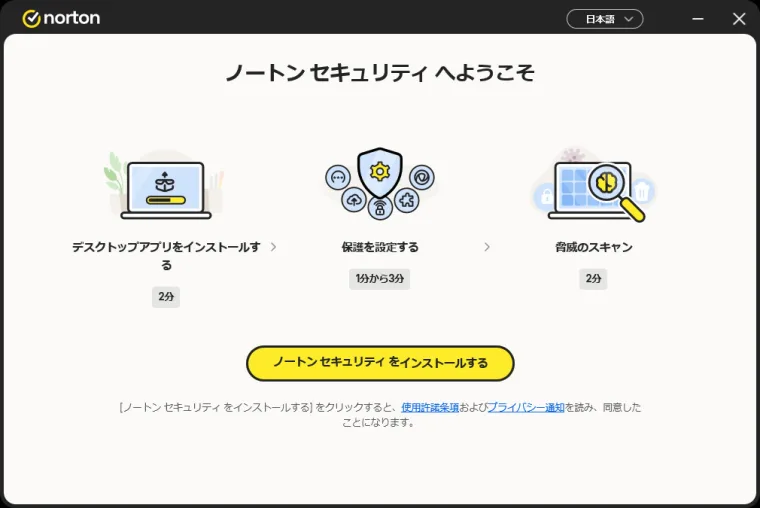Minimize the Norton installer window
Screen dimensions: 760x508
tap(697, 19)
